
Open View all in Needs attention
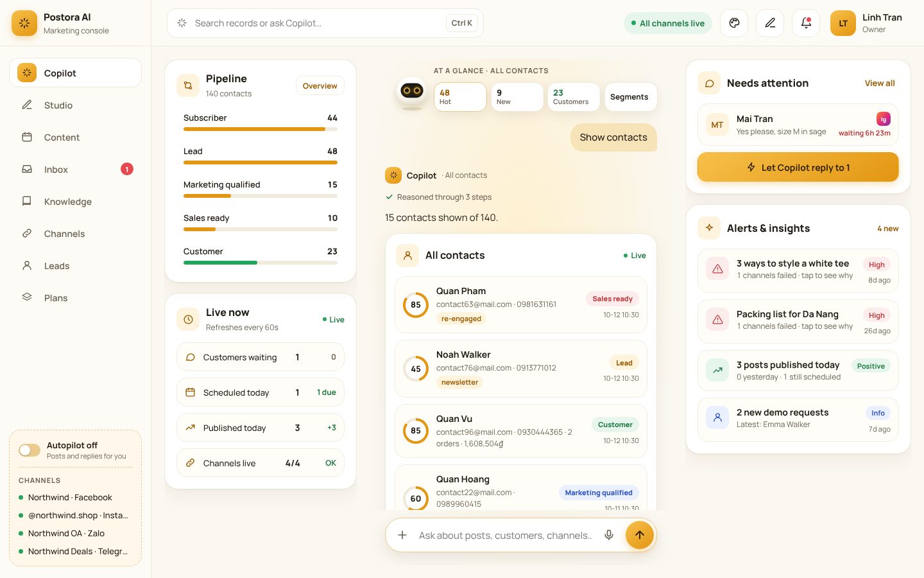click(880, 83)
